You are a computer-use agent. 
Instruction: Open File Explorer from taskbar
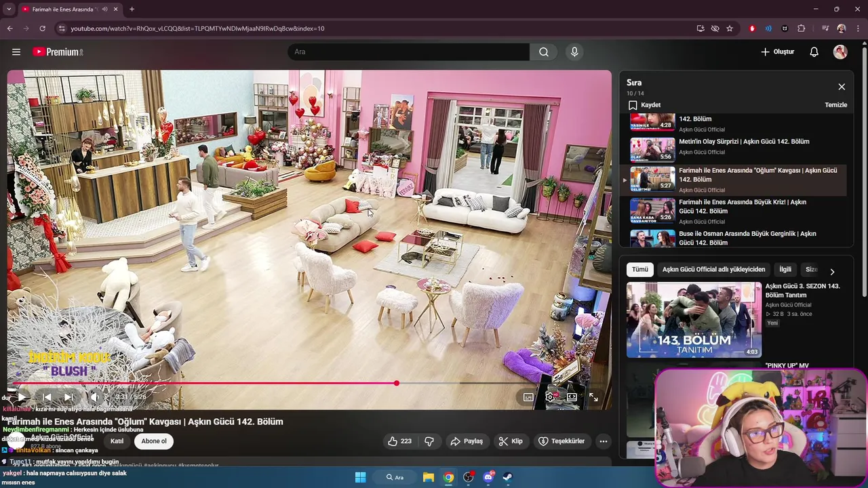[429, 477]
